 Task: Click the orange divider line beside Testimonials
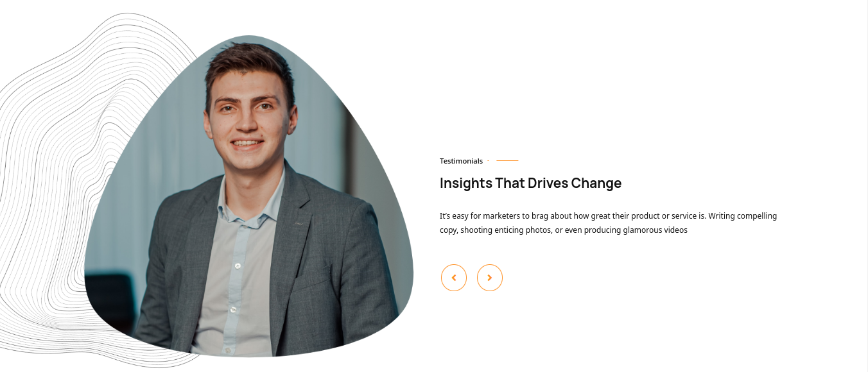coord(507,161)
